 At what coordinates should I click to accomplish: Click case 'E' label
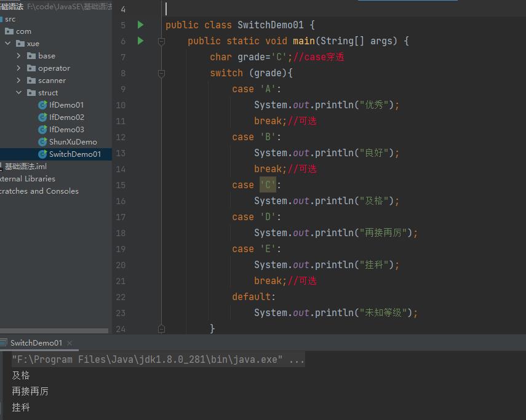[257, 249]
